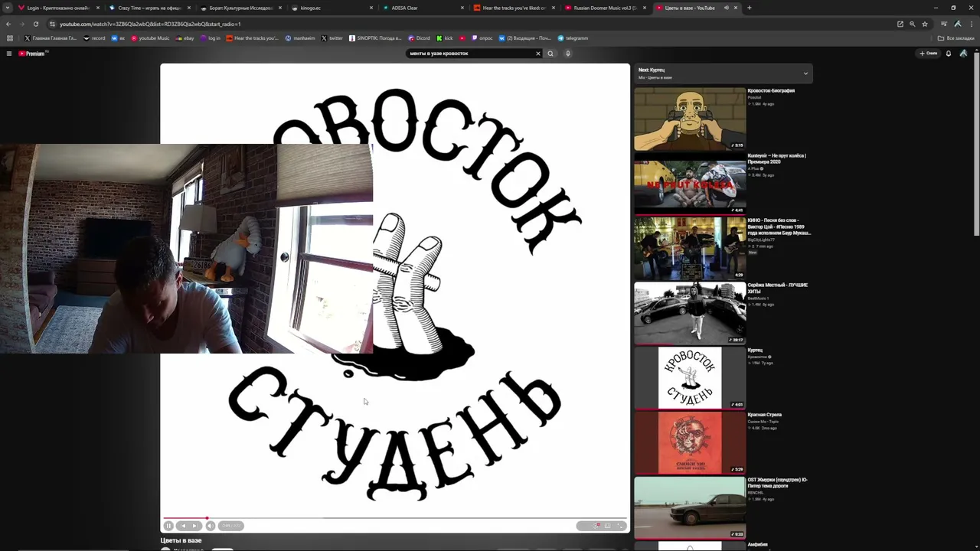980x551 pixels.
Task: Open the OST Жмурки video thumbnail
Action: point(690,507)
